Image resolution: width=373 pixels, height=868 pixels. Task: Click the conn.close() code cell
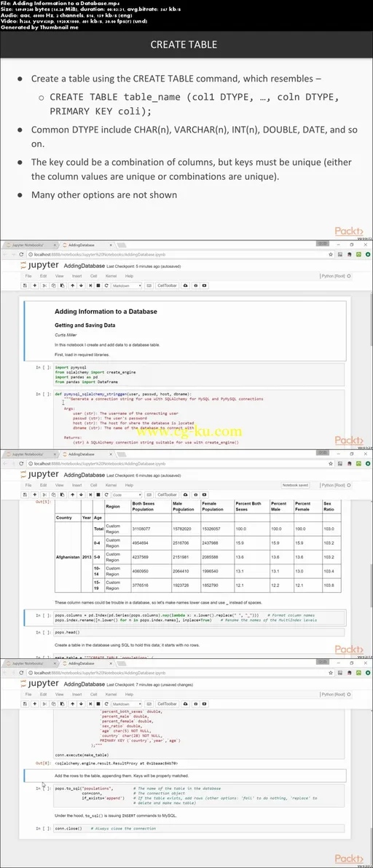pos(198,828)
